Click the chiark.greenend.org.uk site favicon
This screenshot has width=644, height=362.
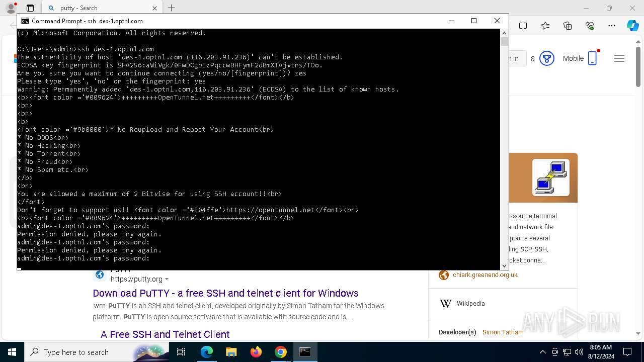[443, 275]
